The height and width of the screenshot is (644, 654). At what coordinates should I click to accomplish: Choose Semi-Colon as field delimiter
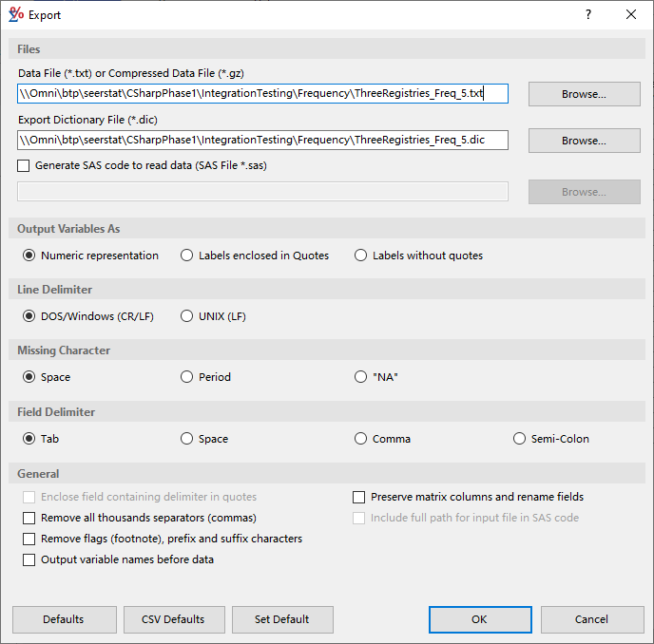click(x=520, y=439)
